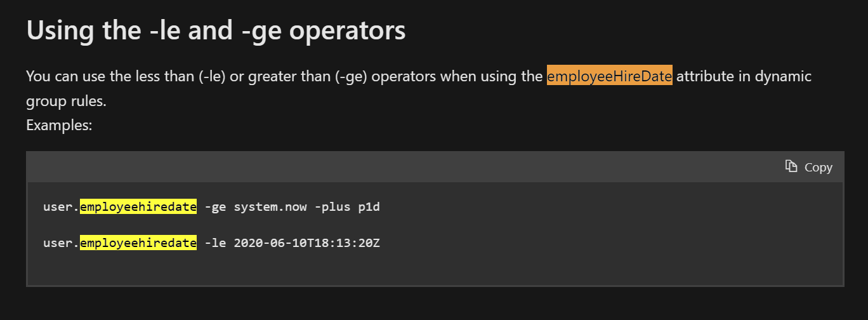Click yellow employeehiredate in the first code line
The height and width of the screenshot is (320, 868).
[138, 207]
